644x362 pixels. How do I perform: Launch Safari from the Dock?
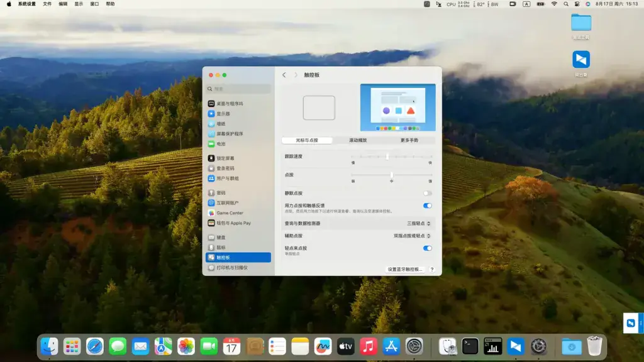(95, 347)
